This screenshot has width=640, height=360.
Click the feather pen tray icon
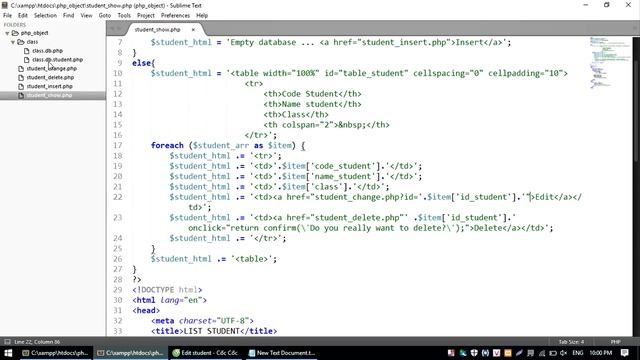click(519, 353)
